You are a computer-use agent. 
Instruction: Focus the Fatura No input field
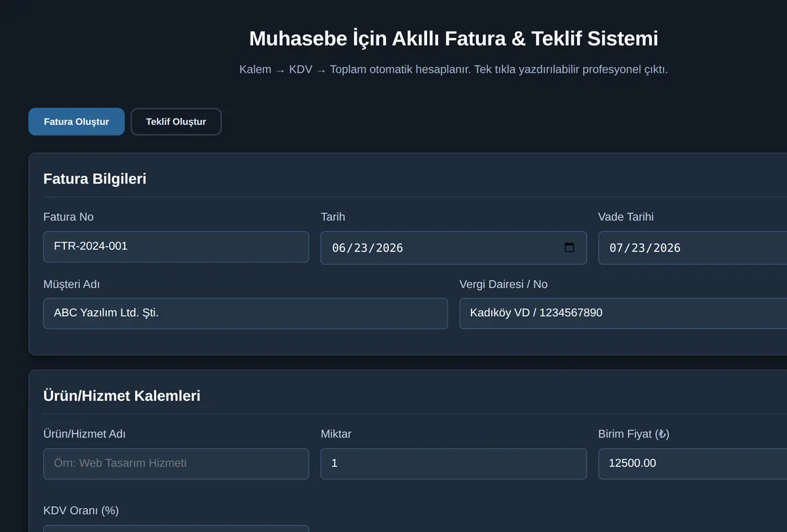coord(176,247)
